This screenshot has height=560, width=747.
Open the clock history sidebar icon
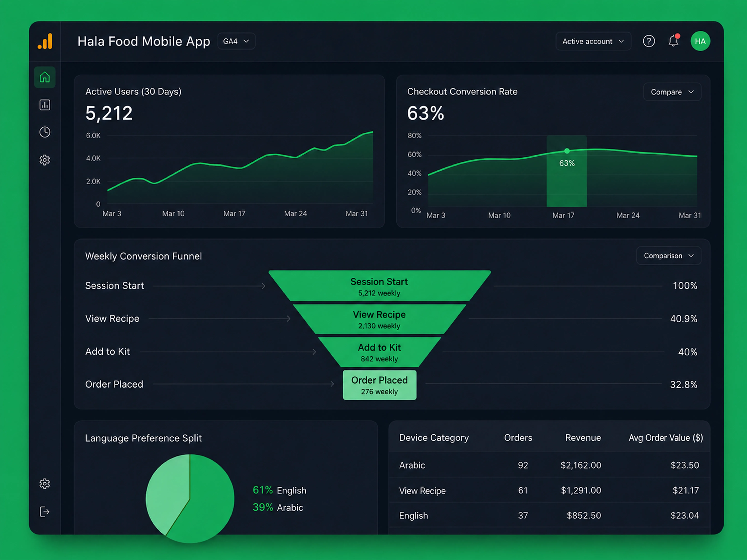click(x=45, y=132)
